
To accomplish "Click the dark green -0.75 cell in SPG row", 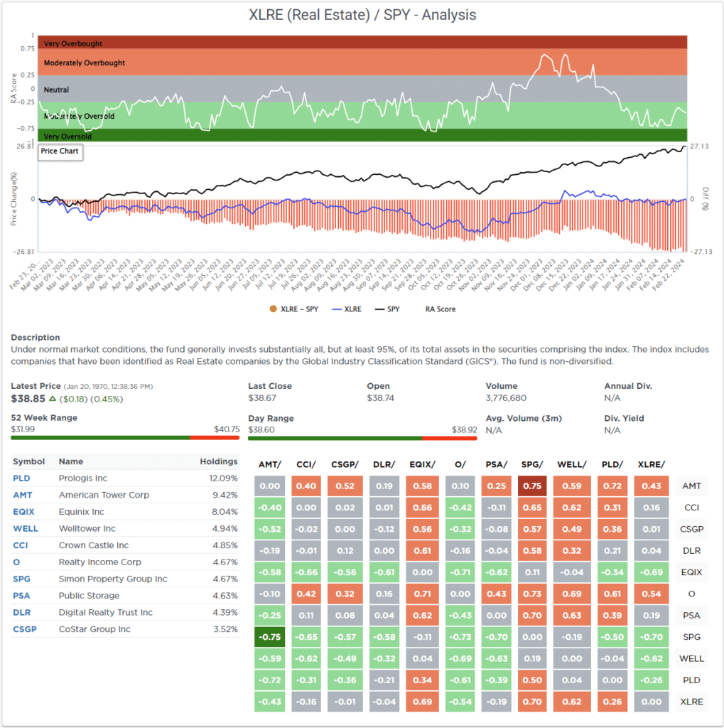I will point(270,637).
